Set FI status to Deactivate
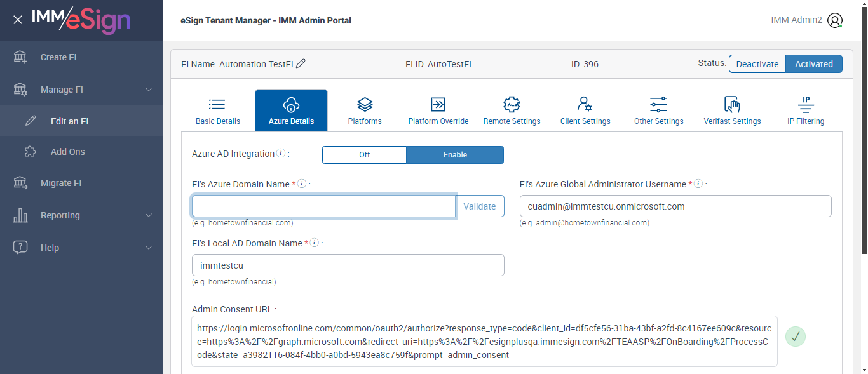 point(757,64)
